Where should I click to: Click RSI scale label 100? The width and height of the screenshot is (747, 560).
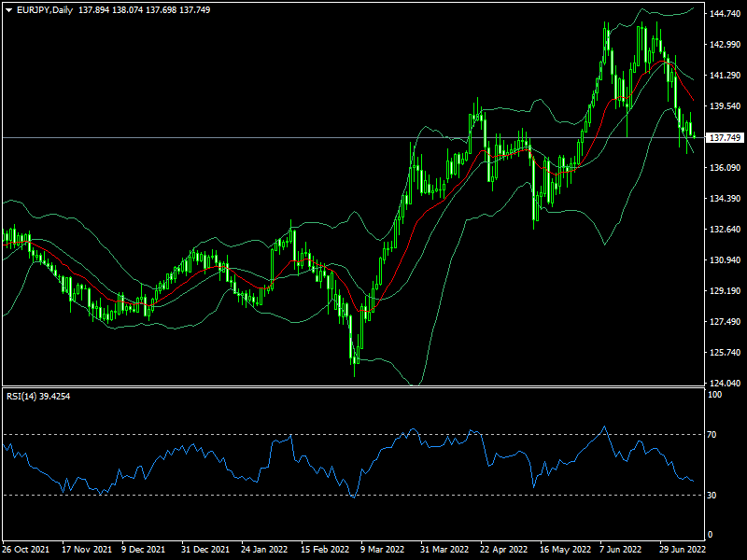[x=714, y=394]
